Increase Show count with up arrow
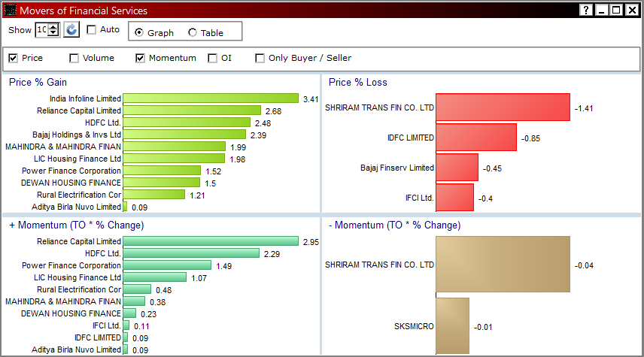This screenshot has width=644, height=357. pyautogui.click(x=53, y=26)
